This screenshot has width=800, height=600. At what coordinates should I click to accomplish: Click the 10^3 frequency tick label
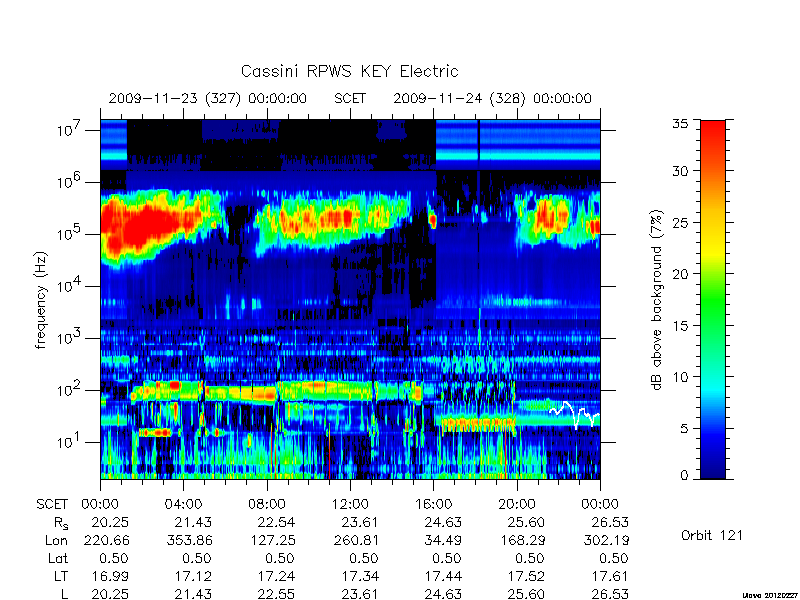(70, 337)
